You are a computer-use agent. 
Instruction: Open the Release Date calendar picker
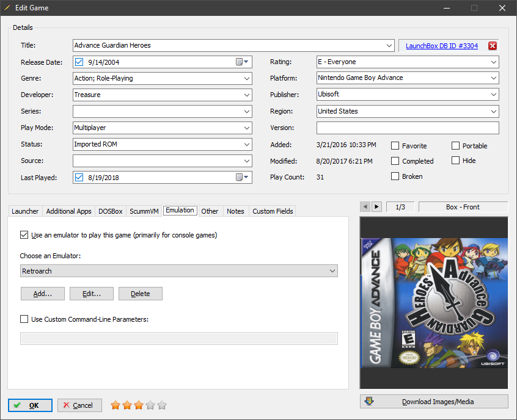(x=243, y=62)
